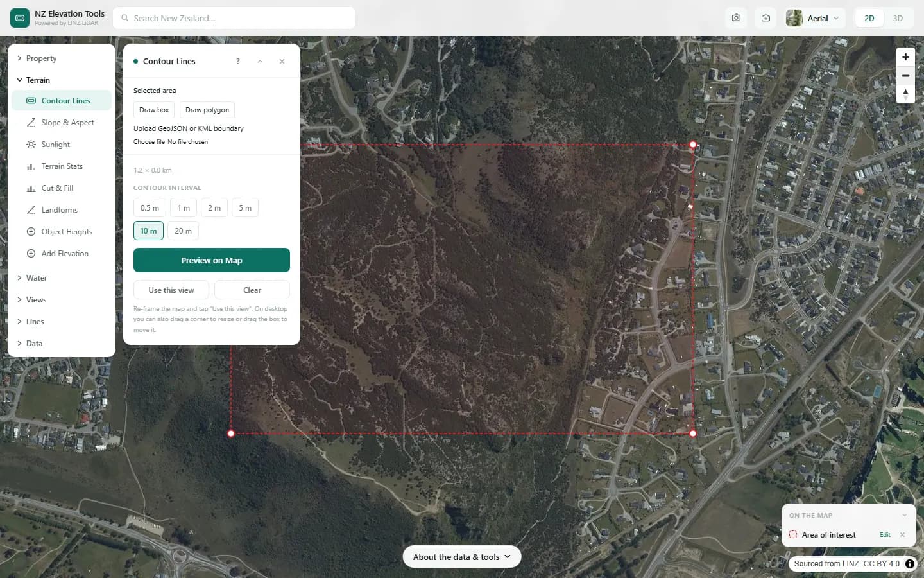This screenshot has height=578, width=924.
Task: Remove Area of interest from the map list
Action: (x=903, y=534)
